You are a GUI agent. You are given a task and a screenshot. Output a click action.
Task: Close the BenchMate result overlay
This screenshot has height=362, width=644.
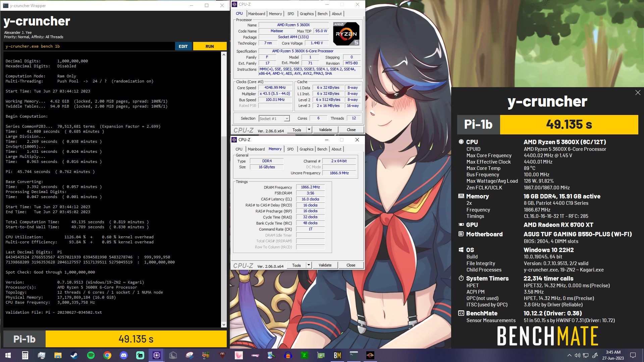pyautogui.click(x=638, y=93)
